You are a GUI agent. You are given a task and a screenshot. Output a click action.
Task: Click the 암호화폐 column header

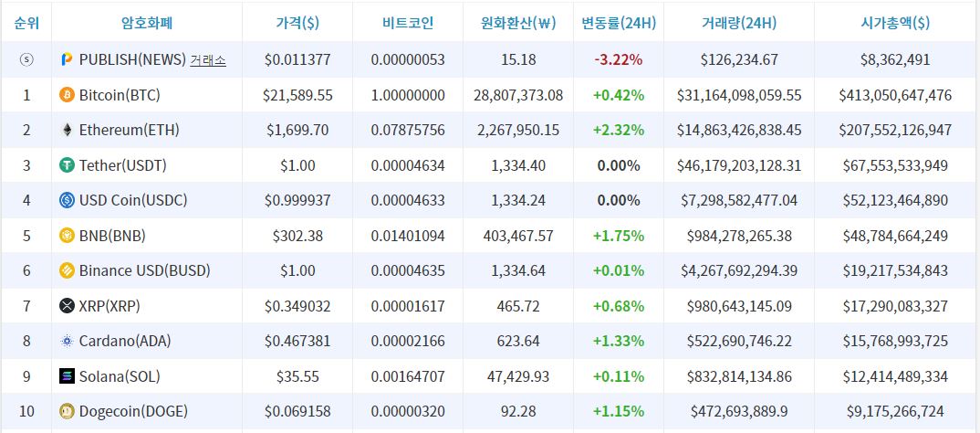[x=147, y=23]
